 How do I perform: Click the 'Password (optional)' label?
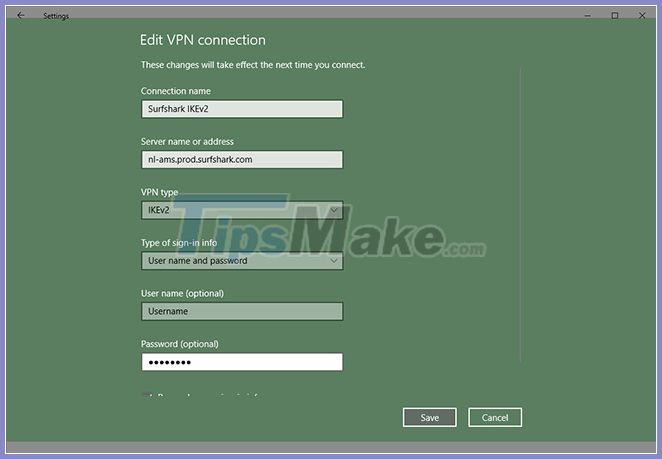click(180, 344)
